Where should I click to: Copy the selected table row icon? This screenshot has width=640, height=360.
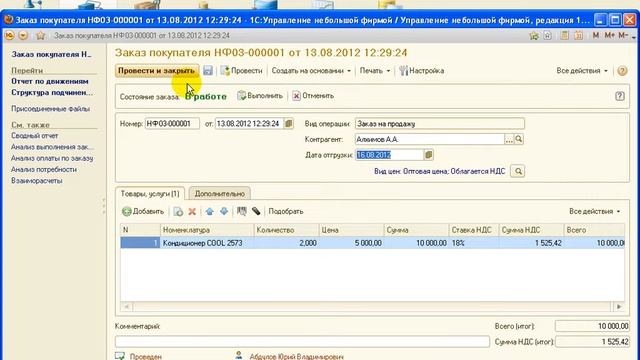click(x=178, y=211)
